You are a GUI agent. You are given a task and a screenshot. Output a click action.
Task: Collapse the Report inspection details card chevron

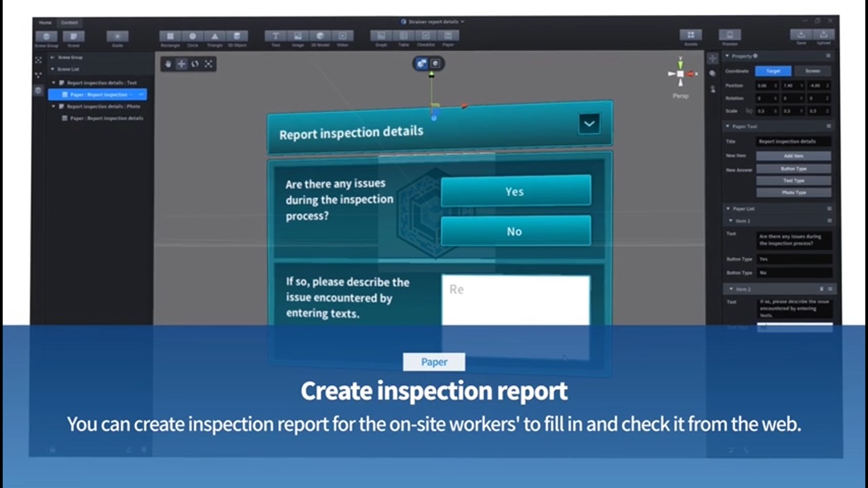tap(589, 123)
